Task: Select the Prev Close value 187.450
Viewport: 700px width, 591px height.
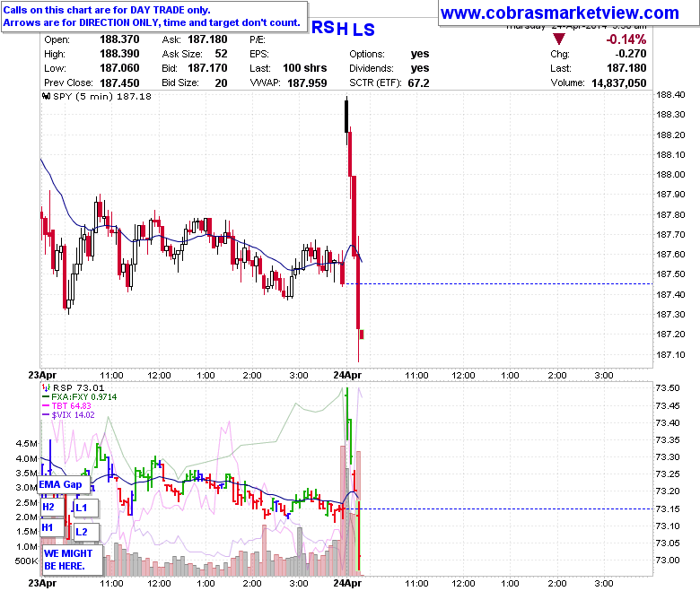Action: click(119, 83)
